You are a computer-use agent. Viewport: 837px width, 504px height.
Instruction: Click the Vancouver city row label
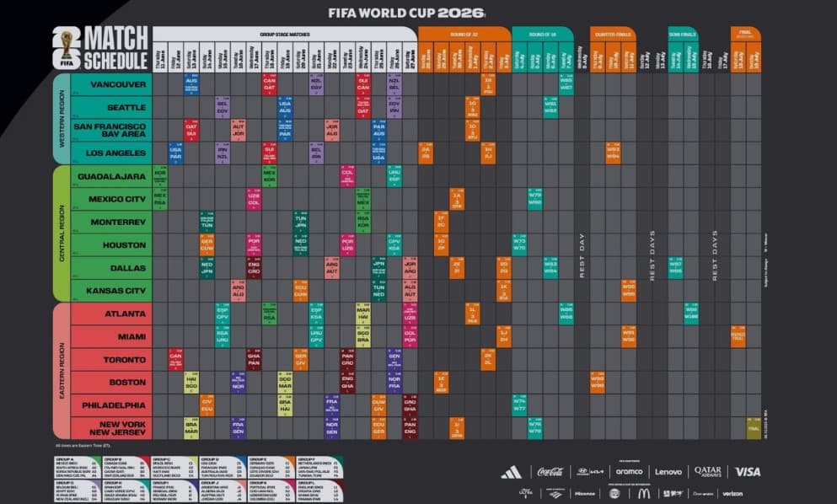[110, 84]
